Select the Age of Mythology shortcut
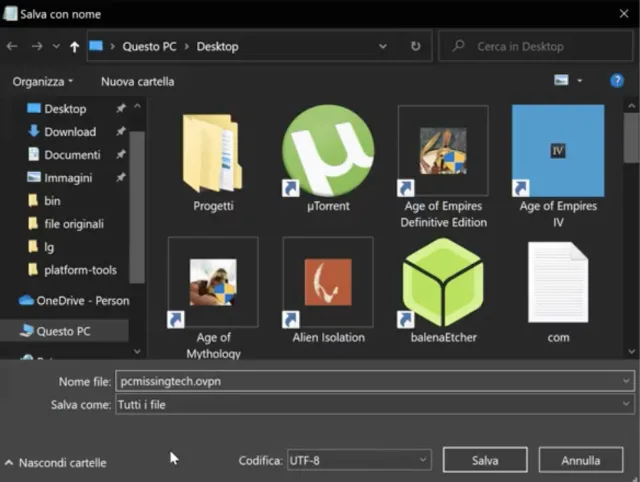This screenshot has height=482, width=640. click(213, 283)
